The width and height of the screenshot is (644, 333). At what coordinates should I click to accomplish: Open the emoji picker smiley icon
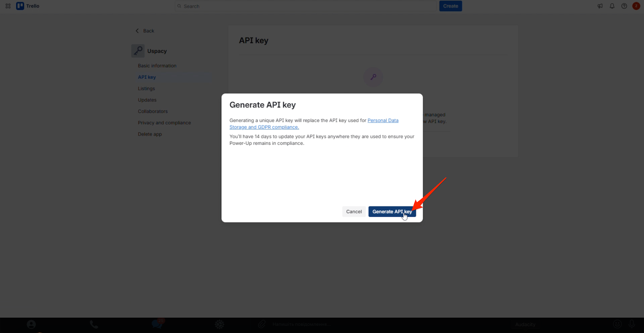[x=617, y=324]
